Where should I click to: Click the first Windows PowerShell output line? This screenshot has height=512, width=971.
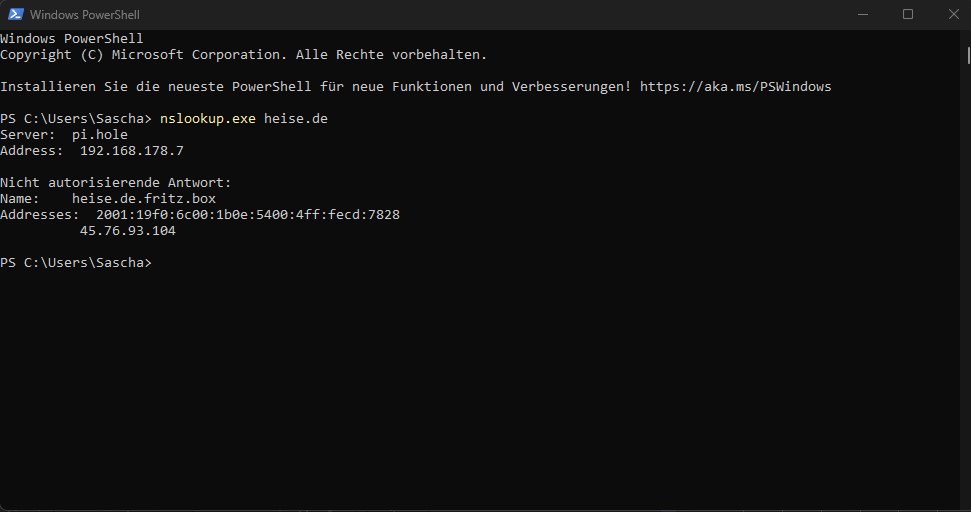coord(71,38)
